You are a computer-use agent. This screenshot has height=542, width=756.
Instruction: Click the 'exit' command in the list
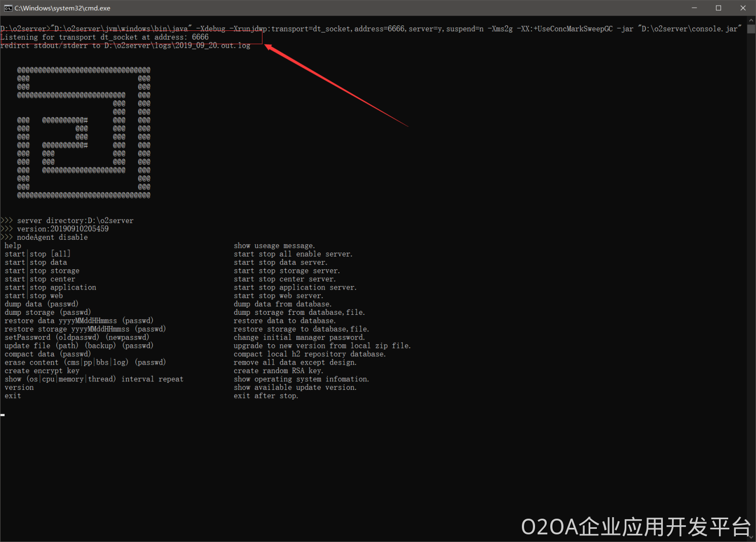(13, 396)
